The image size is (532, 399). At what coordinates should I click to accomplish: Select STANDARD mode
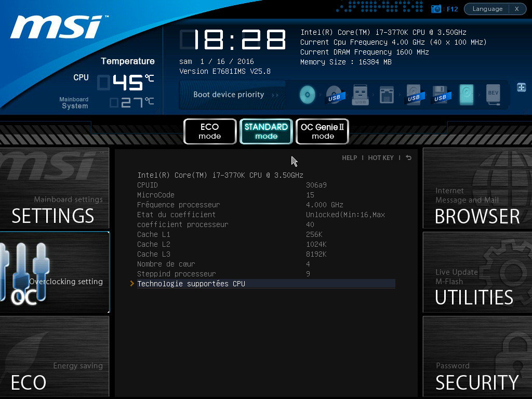click(266, 131)
